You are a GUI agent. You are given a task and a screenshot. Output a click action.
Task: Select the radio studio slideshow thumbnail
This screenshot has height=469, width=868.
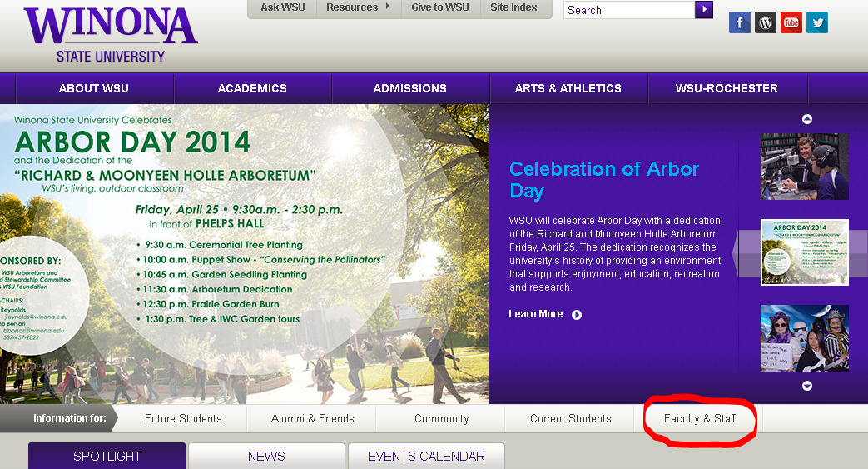coord(804,167)
